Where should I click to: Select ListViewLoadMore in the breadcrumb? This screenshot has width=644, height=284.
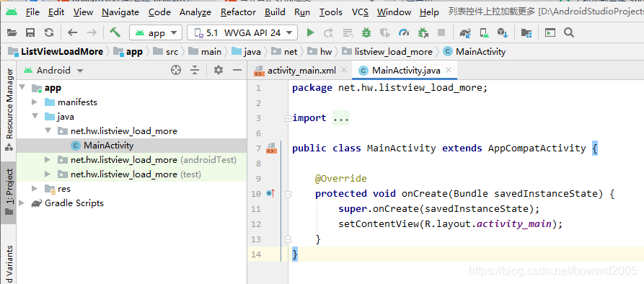click(62, 52)
